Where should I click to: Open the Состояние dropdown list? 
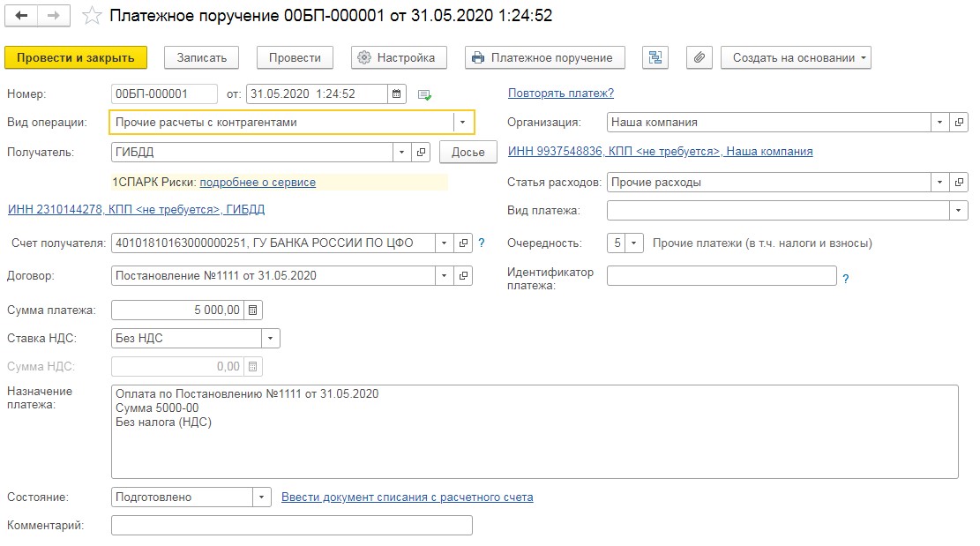pyautogui.click(x=261, y=497)
